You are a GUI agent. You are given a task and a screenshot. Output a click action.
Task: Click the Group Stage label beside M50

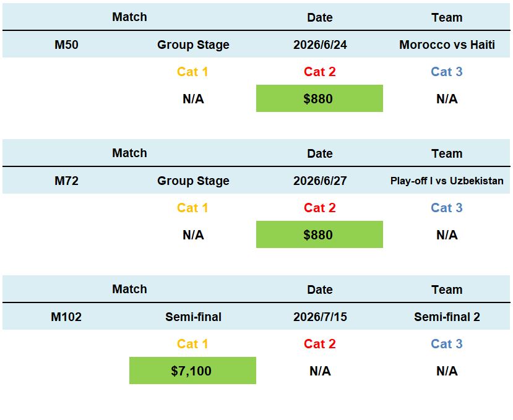[x=193, y=45]
